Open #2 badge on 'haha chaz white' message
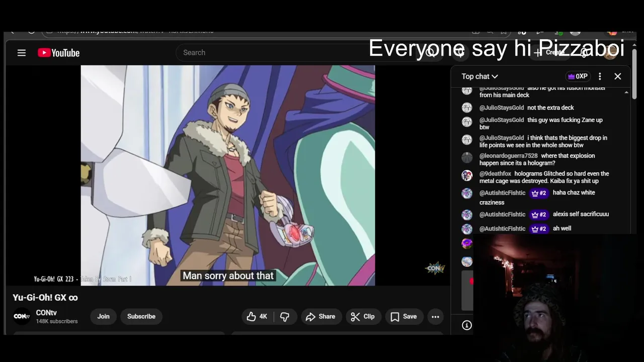 [539, 193]
